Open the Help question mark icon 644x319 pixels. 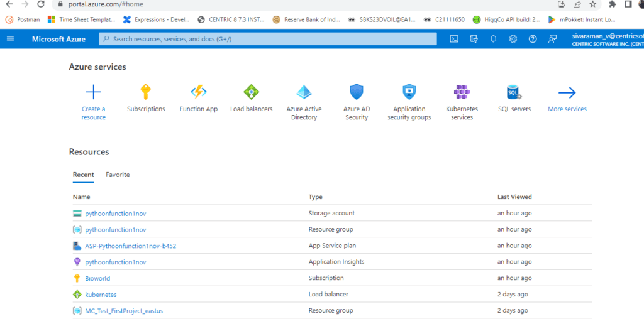(533, 39)
